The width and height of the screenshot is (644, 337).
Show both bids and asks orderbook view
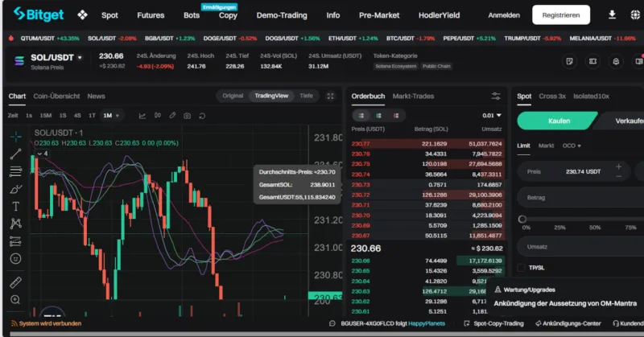361,116
